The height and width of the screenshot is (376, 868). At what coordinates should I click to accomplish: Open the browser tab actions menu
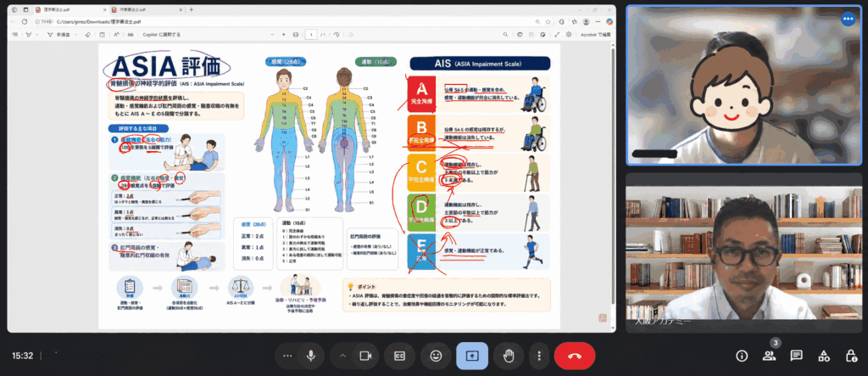click(25, 9)
